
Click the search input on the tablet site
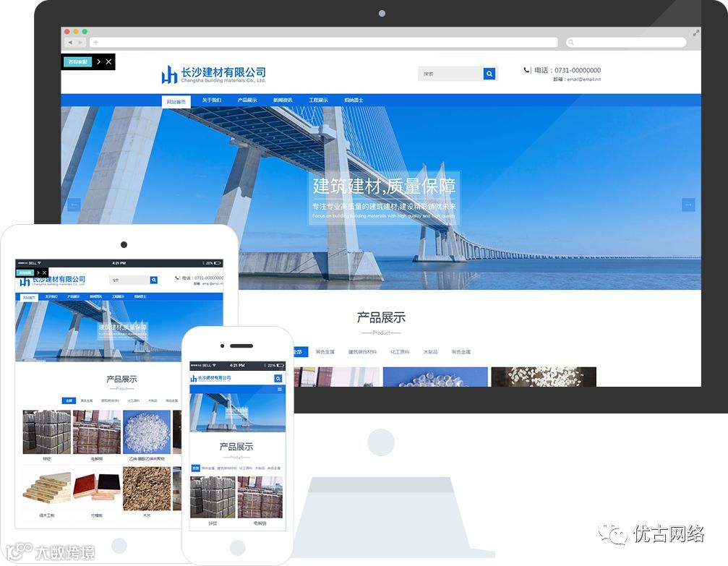[x=129, y=280]
